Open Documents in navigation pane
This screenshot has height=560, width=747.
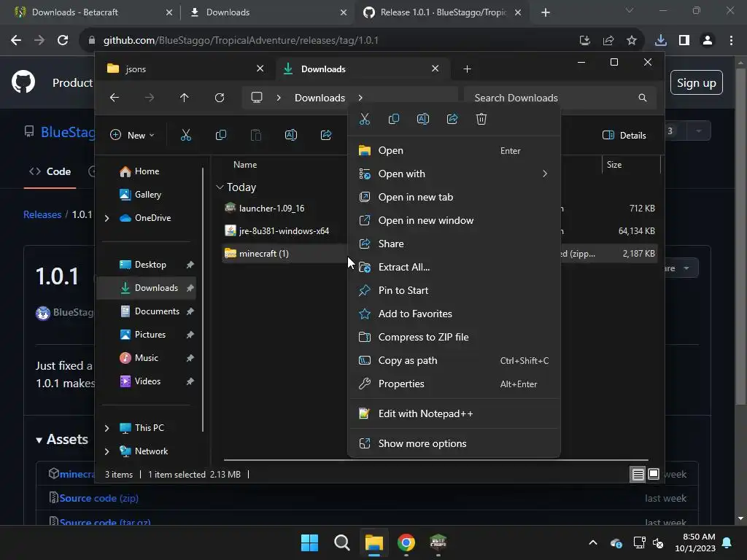point(157,311)
